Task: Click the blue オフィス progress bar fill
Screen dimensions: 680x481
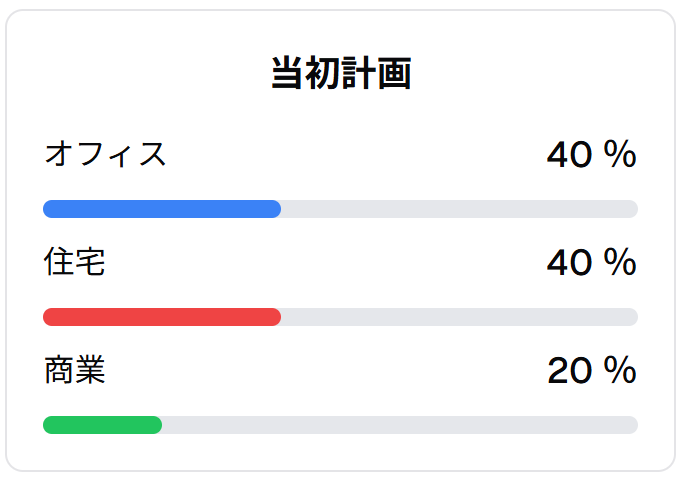Action: point(162,209)
